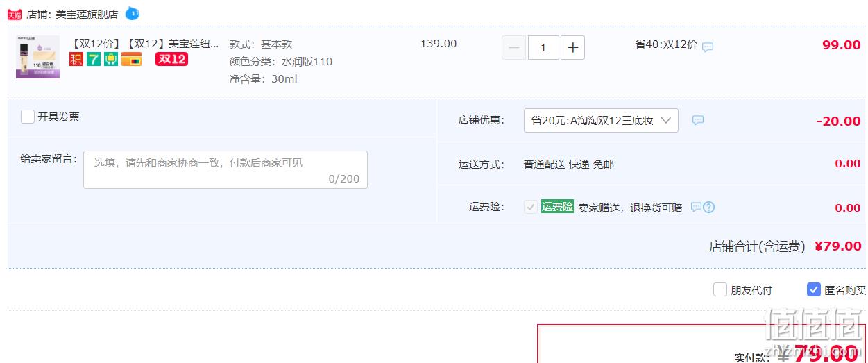Decrease quantity with the minus button
The image size is (868, 363).
513,47
